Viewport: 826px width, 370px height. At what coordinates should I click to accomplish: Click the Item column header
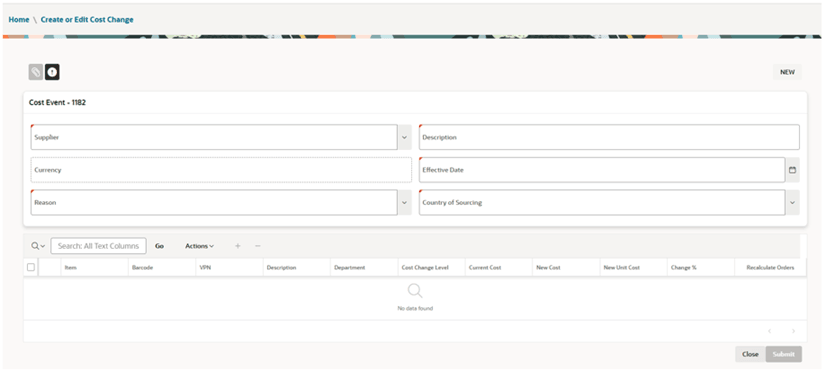(x=94, y=267)
